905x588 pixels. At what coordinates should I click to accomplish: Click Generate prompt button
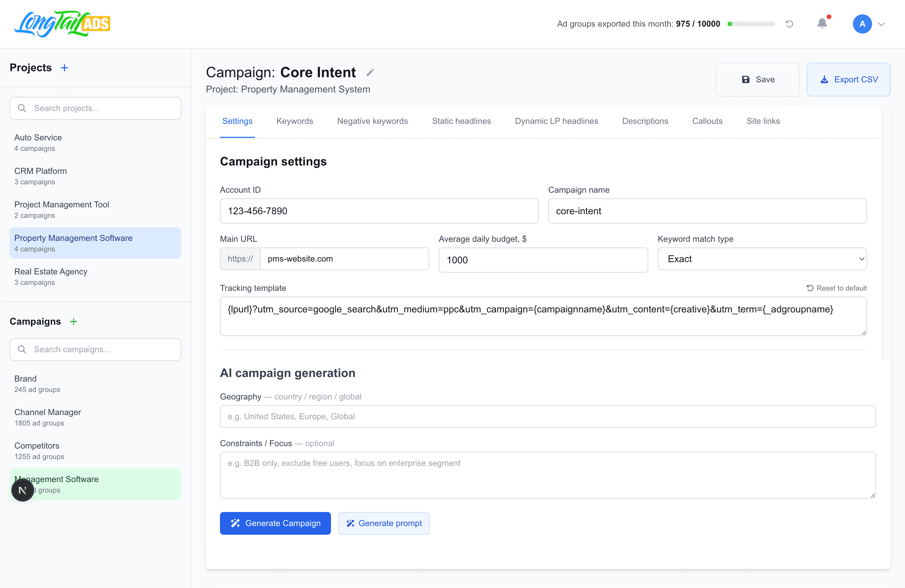pos(384,523)
